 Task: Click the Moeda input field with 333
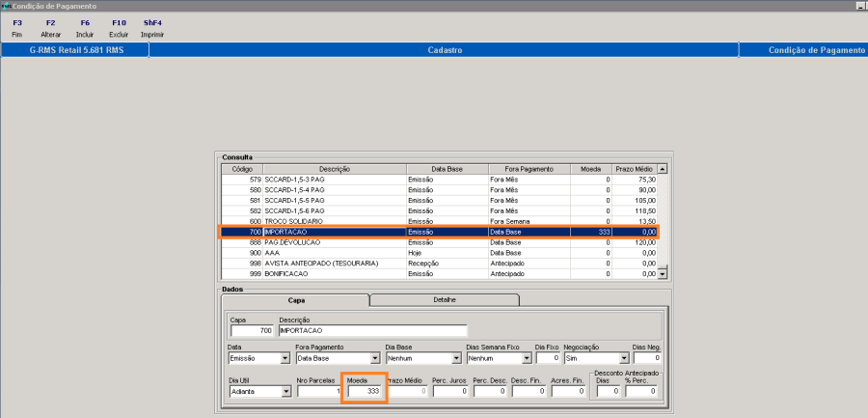tap(364, 392)
